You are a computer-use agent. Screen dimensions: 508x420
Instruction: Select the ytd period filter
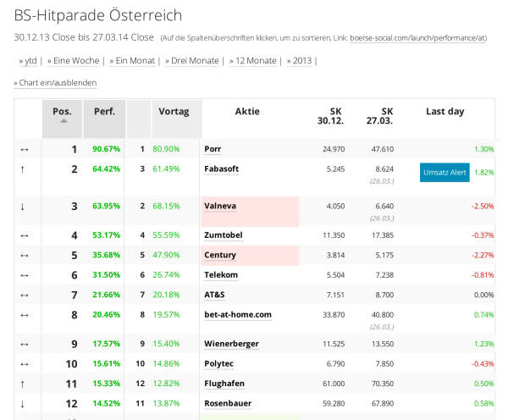(x=30, y=61)
